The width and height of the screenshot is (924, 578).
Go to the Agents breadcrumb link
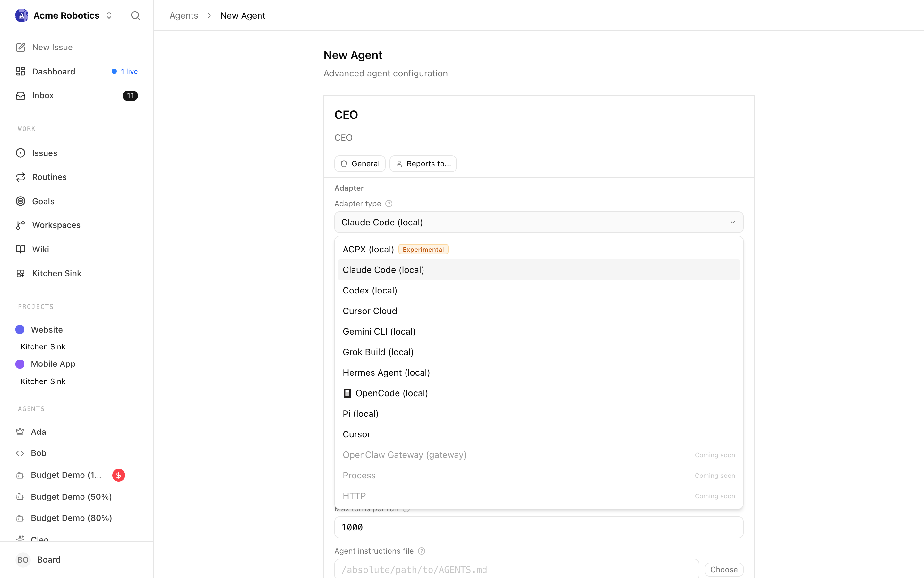(x=184, y=15)
